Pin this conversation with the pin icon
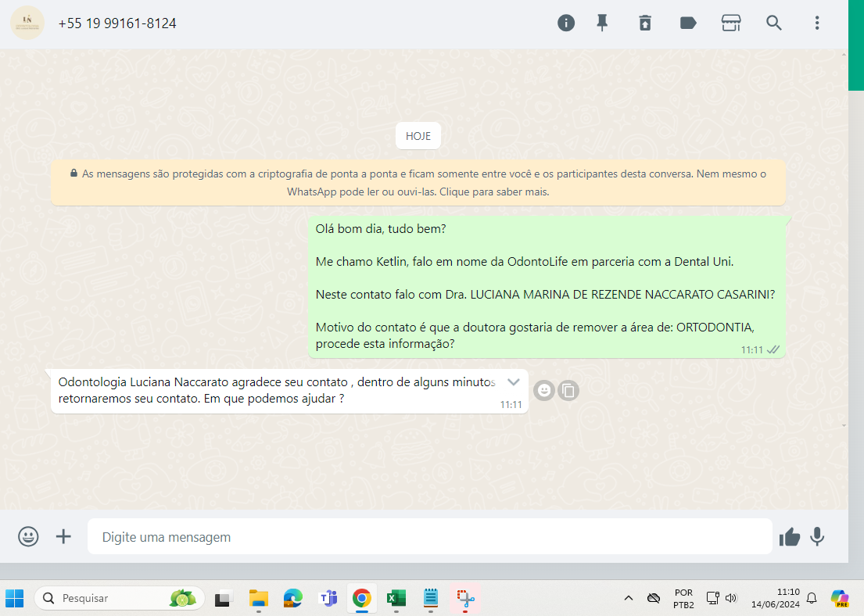 coord(602,23)
